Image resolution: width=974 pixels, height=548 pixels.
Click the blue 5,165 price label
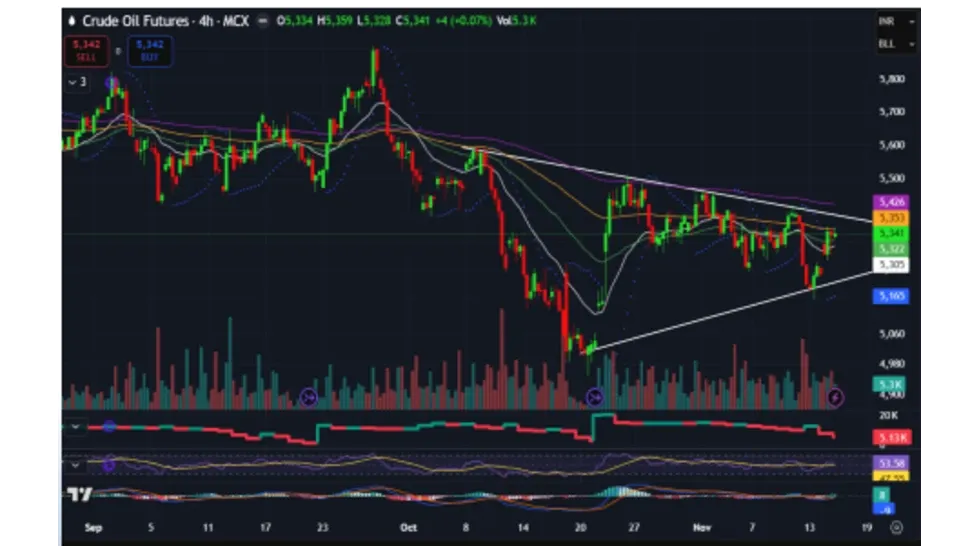891,296
